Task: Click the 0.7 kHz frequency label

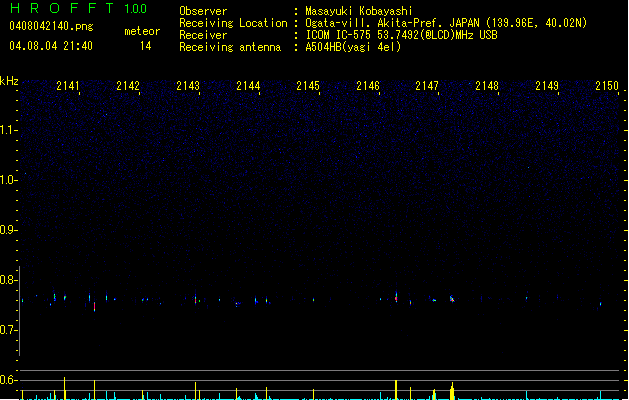Action: [x=8, y=330]
